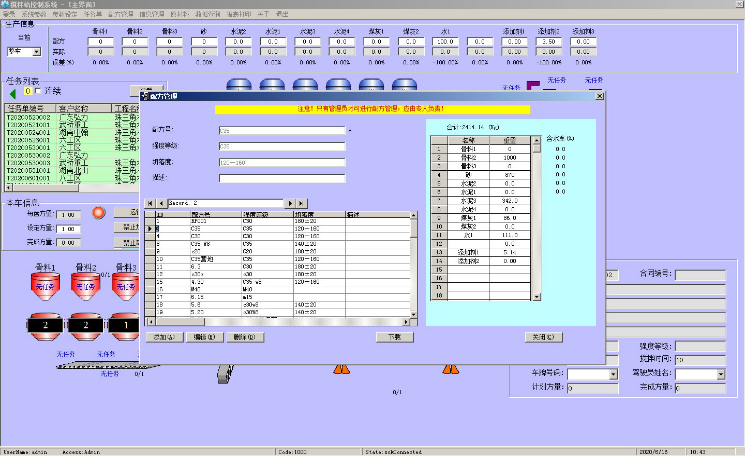The height and width of the screenshot is (456, 745).
Task: Click the green left arrow in 任务列表
Action: click(x=13, y=94)
